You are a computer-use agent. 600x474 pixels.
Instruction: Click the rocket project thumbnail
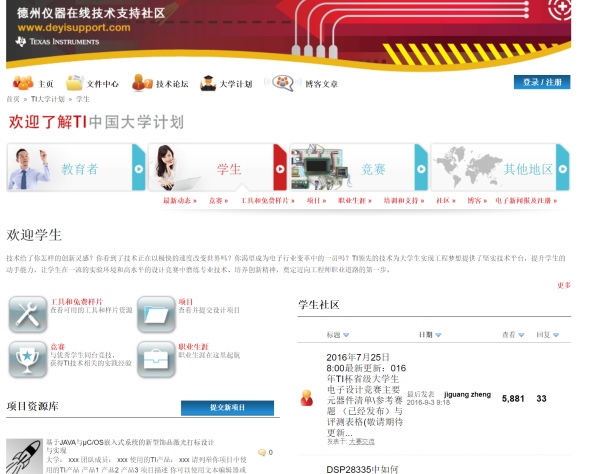click(23, 454)
